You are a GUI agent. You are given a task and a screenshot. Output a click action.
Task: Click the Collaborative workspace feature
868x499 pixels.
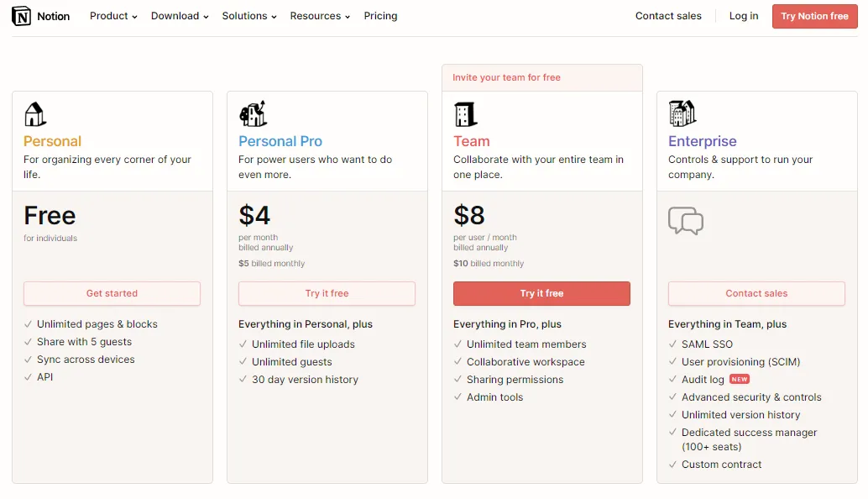pos(526,362)
